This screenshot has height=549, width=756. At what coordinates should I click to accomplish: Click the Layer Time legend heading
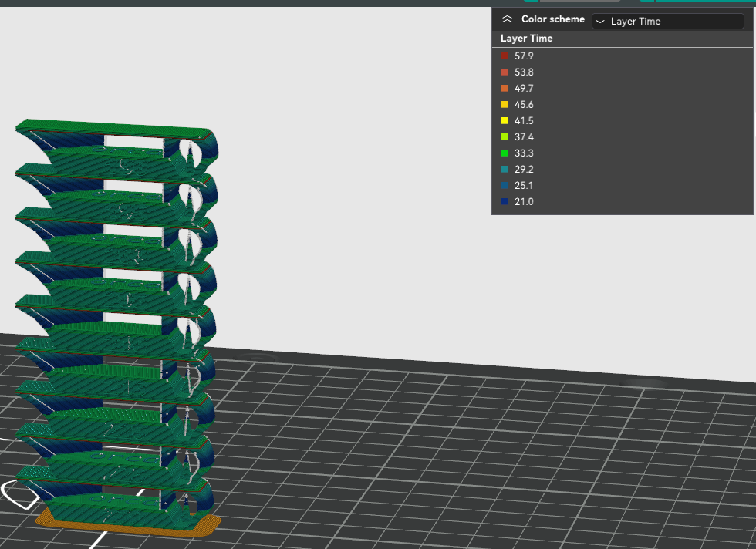[x=526, y=39]
